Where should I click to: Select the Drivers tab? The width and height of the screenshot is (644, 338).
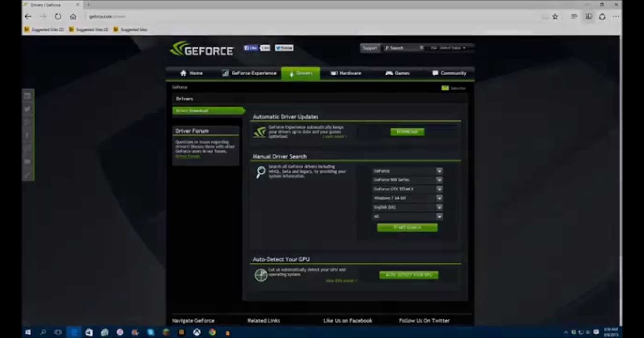point(300,74)
